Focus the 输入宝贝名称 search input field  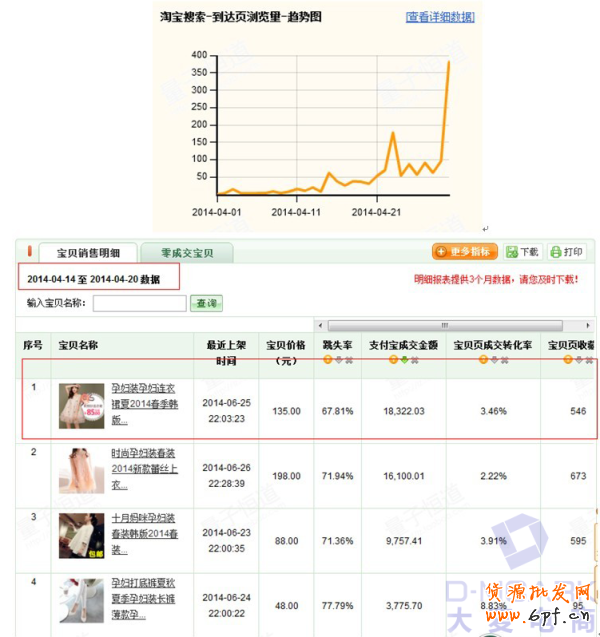click(x=139, y=303)
